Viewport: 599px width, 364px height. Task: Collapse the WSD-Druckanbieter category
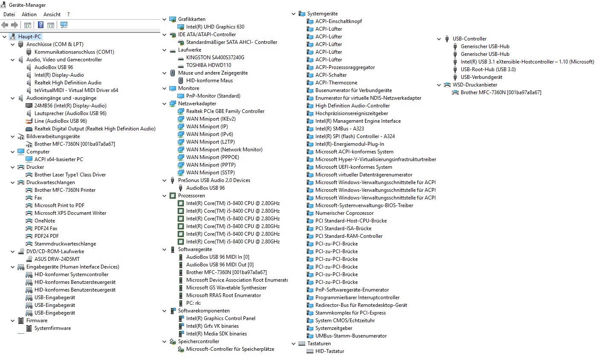tap(439, 85)
